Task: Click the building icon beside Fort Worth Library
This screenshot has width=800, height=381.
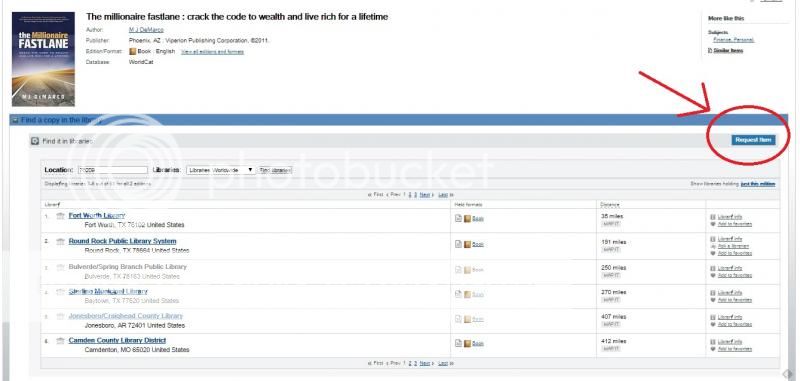Action: coord(60,216)
